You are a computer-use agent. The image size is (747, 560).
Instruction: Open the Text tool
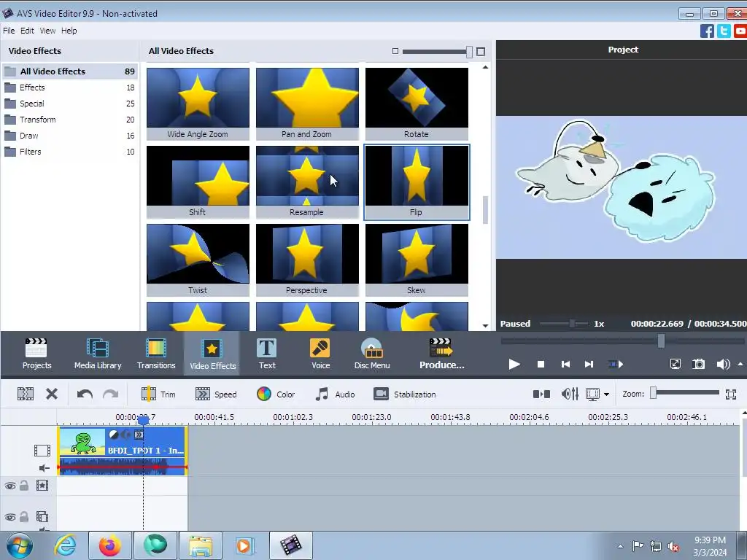(267, 354)
